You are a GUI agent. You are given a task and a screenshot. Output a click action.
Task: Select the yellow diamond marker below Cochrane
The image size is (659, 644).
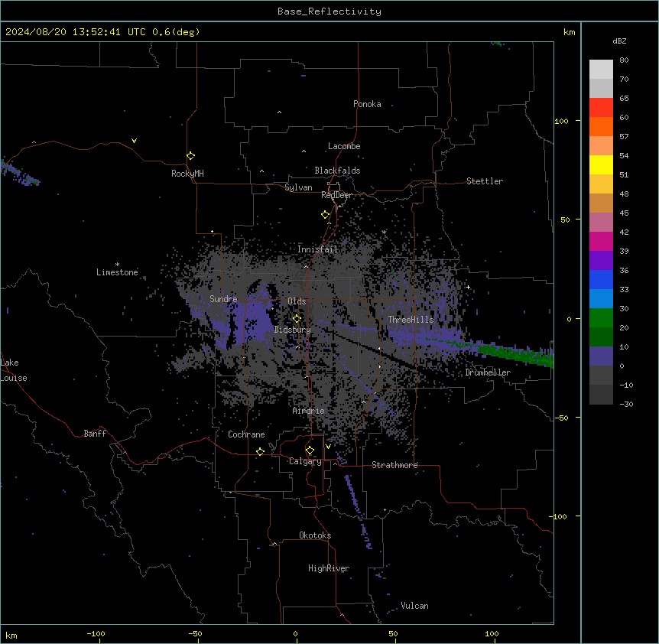coord(260,451)
